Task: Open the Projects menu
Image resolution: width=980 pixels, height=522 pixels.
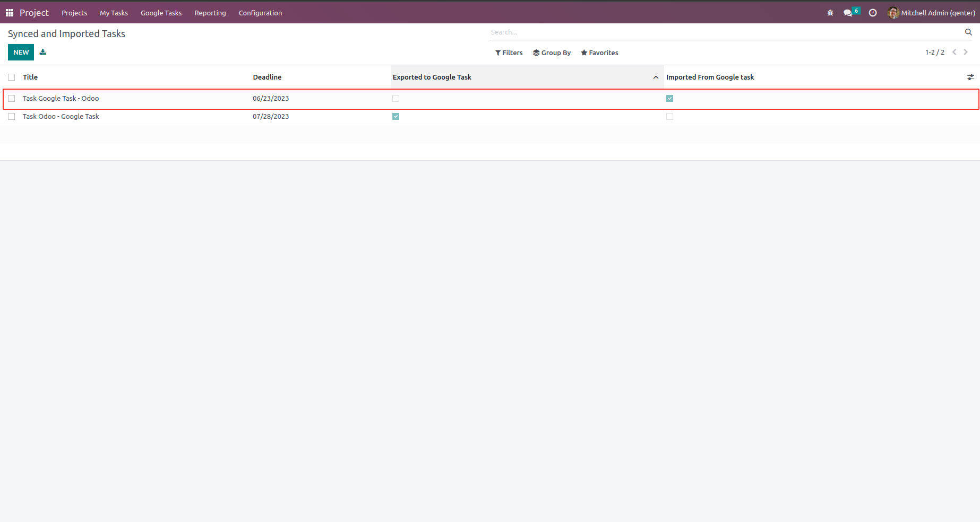Action: tap(74, 13)
